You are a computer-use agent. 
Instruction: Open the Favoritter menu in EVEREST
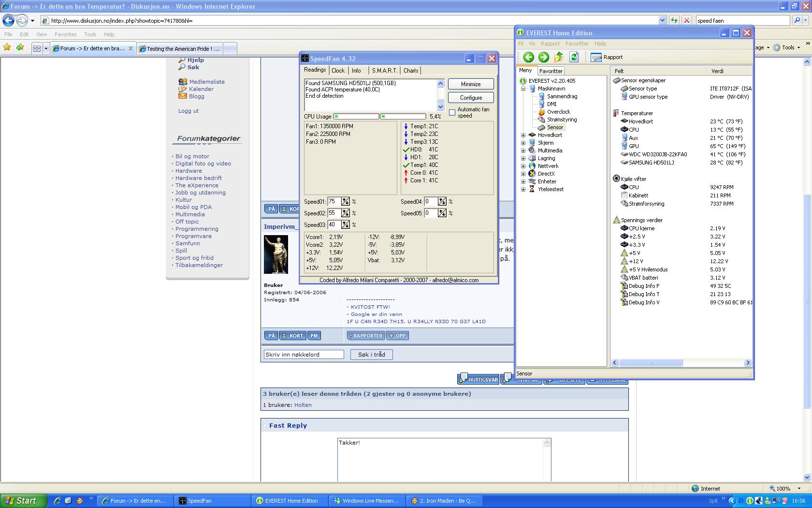(x=577, y=44)
